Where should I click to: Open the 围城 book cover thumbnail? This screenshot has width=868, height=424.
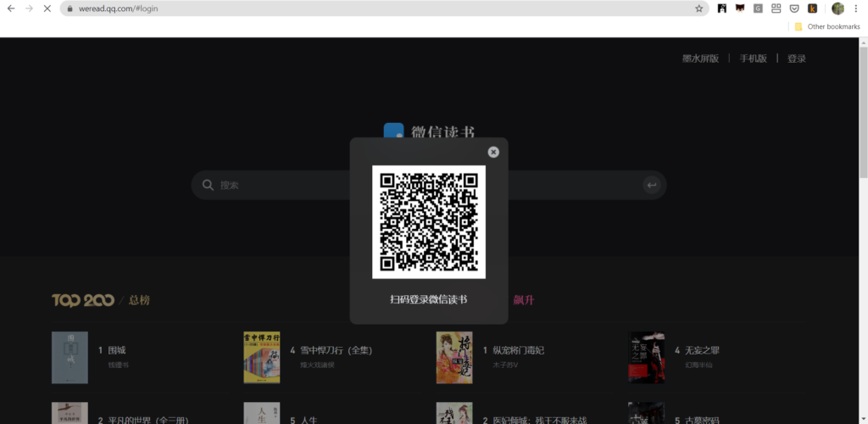click(x=70, y=358)
